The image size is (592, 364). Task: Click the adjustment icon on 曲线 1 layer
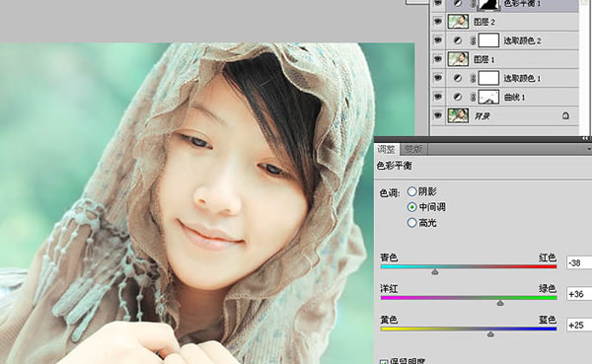(458, 97)
